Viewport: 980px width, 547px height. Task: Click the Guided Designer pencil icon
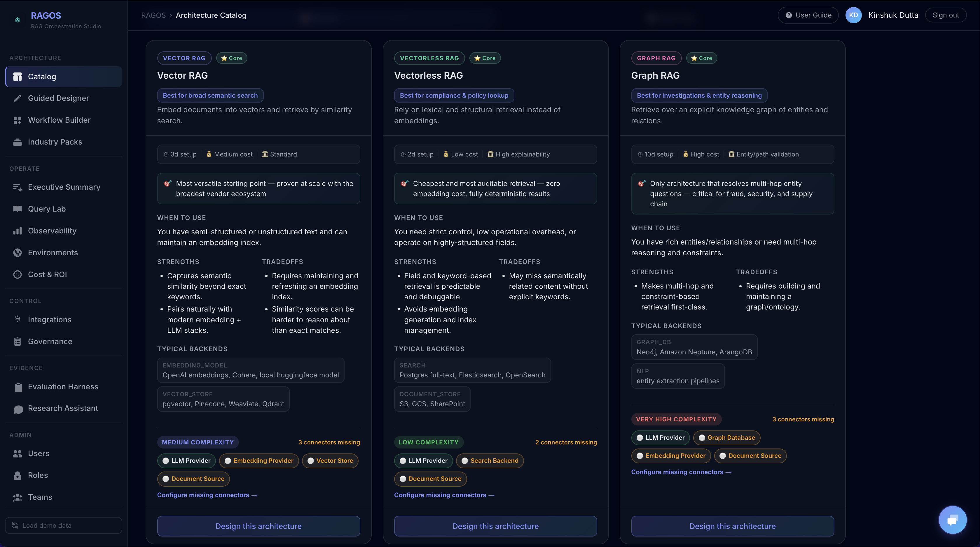pyautogui.click(x=18, y=98)
